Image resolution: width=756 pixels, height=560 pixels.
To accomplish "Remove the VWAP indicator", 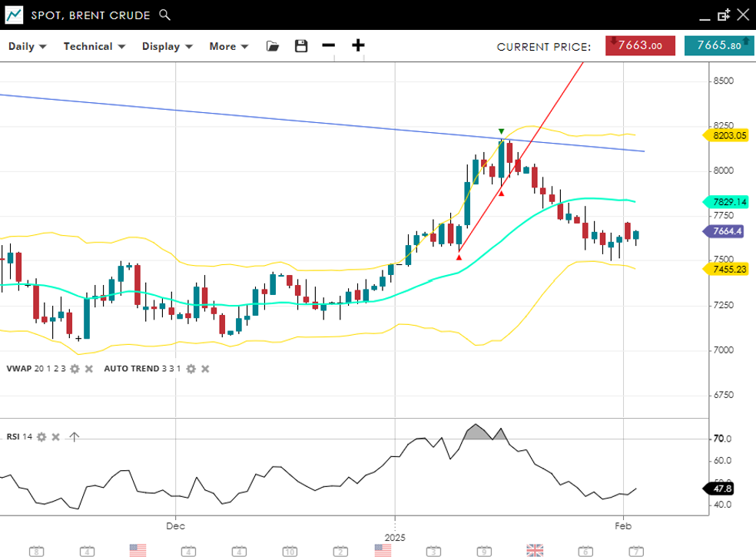I will (x=88, y=369).
